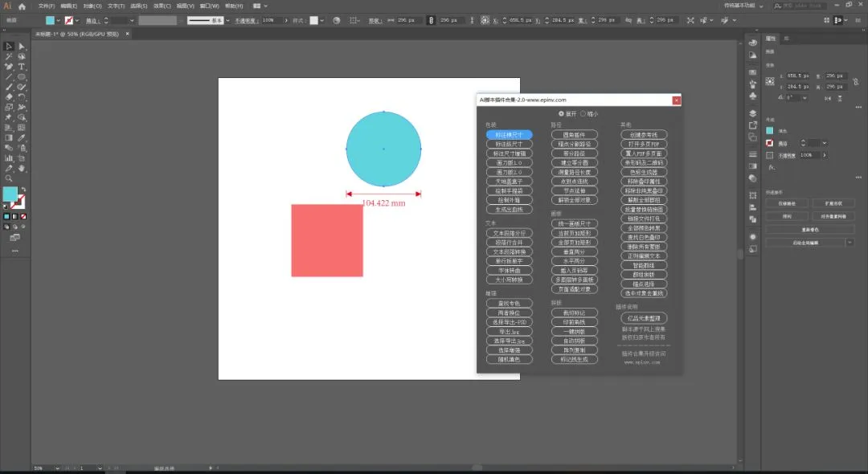
Task: Click the 统一画板尺寸 plugin button
Action: coord(575,223)
